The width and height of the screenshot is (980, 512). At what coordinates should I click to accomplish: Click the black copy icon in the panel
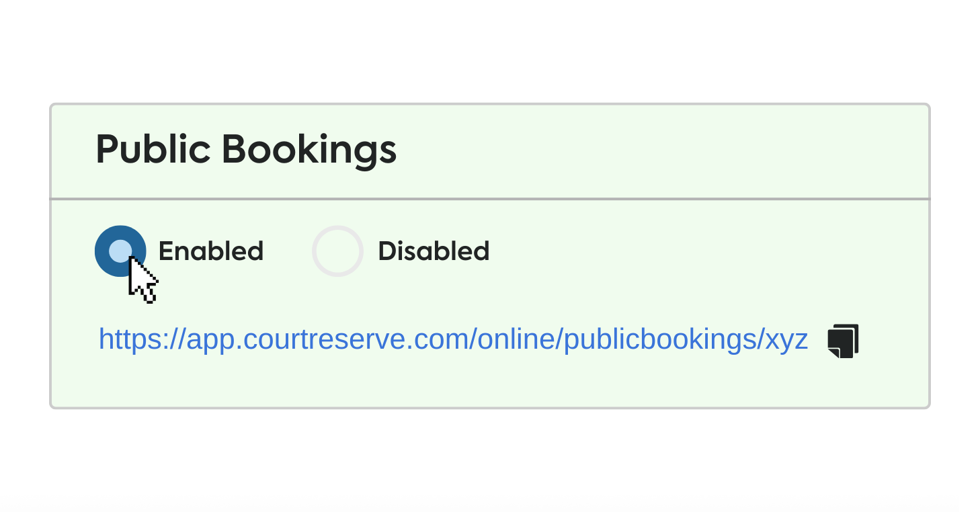pyautogui.click(x=843, y=341)
